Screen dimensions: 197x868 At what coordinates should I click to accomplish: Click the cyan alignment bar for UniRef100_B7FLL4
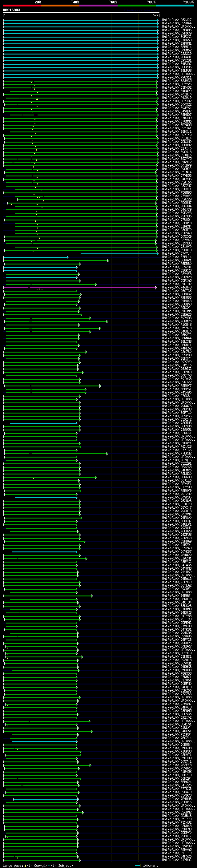36,257
